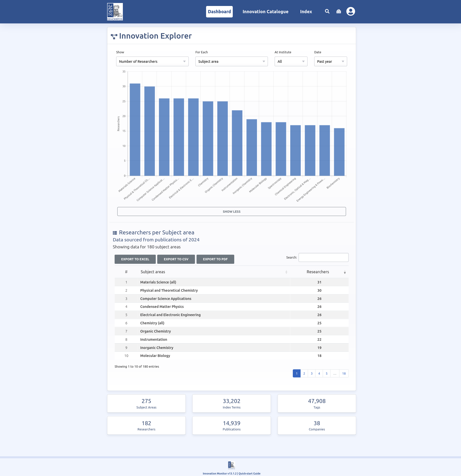The height and width of the screenshot is (476, 461).
Task: Click the 38 Companies card
Action: pyautogui.click(x=317, y=425)
